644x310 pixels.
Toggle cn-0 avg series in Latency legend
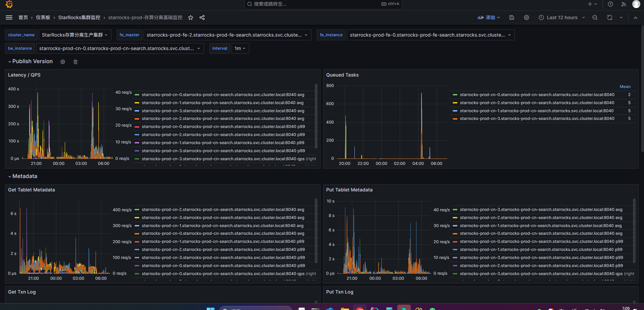[x=223, y=95]
